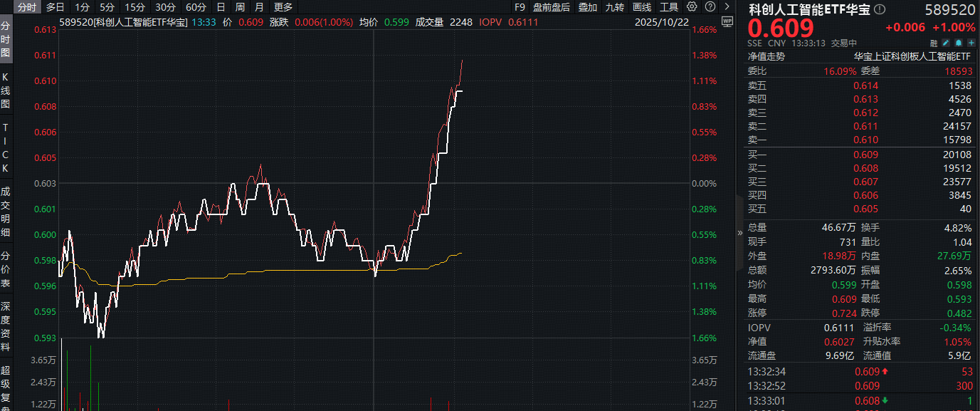Toggle the 九转 nine-turn sequential indicator

615,6
